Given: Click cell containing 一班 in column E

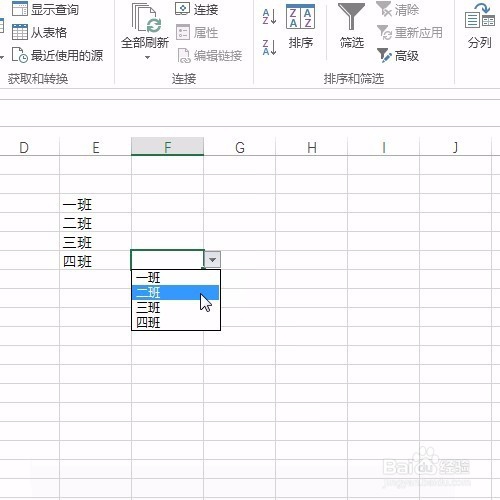Looking at the screenshot, I should pyautogui.click(x=96, y=204).
